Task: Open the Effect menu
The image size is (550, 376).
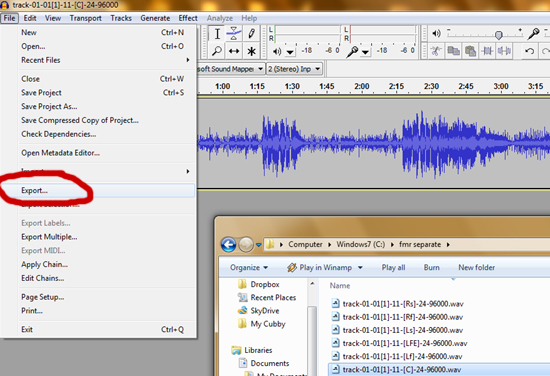Action: pyautogui.click(x=188, y=18)
